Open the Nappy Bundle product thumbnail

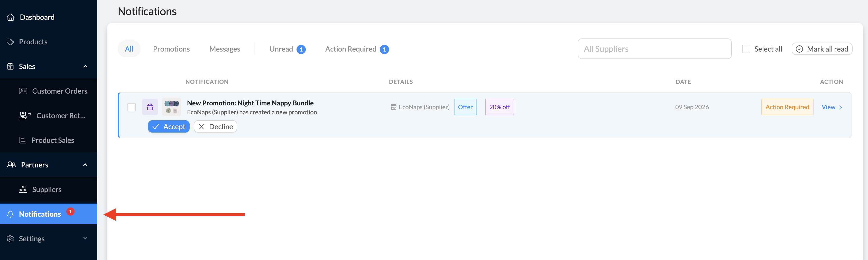171,107
